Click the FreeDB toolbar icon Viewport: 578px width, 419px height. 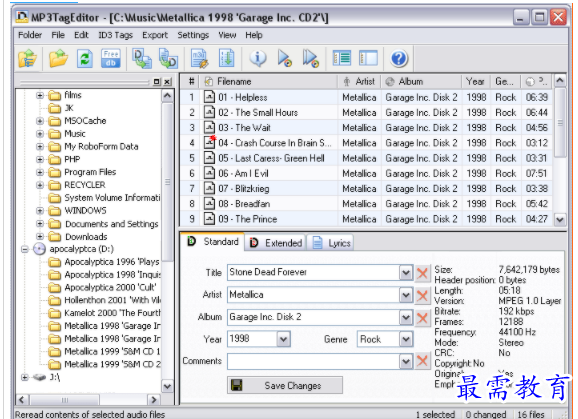(111, 59)
